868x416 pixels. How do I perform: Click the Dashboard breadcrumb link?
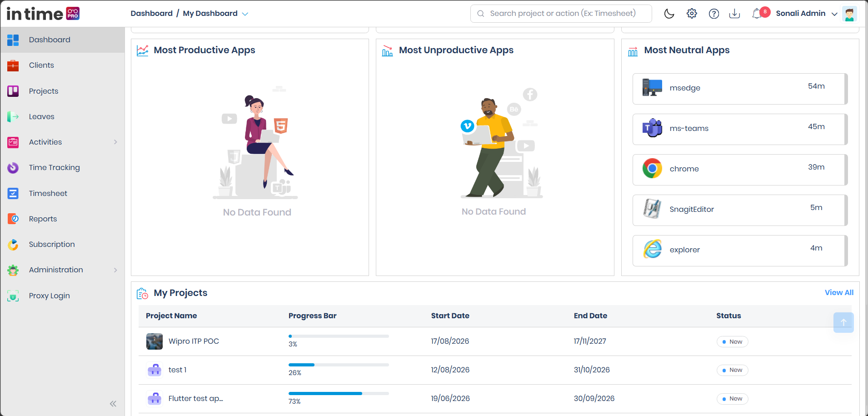(151, 14)
